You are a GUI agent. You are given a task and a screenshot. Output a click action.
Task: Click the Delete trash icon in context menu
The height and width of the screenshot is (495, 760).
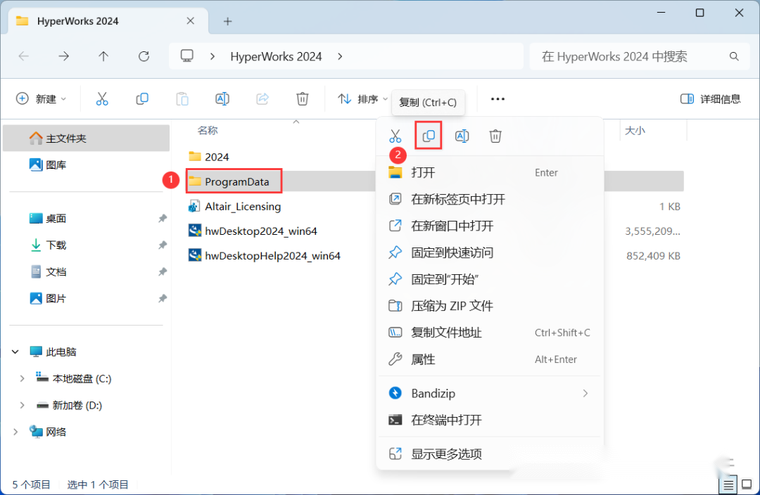tap(495, 136)
